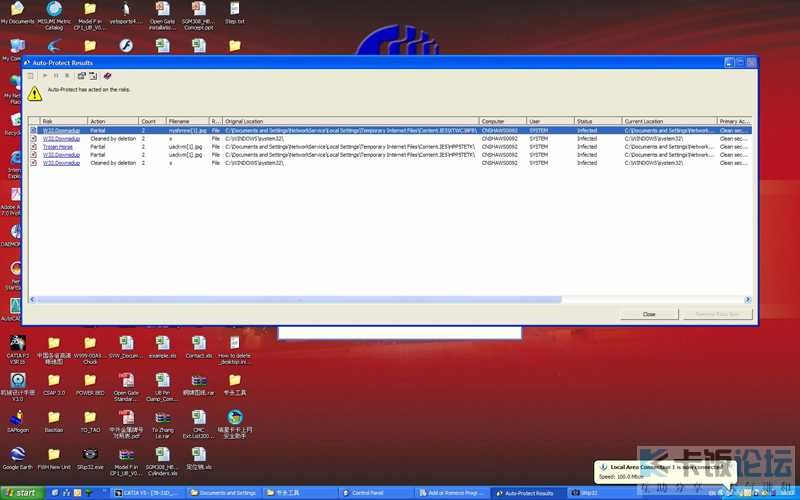
Task: Click the Trojan Horse risk link
Action: (58, 147)
